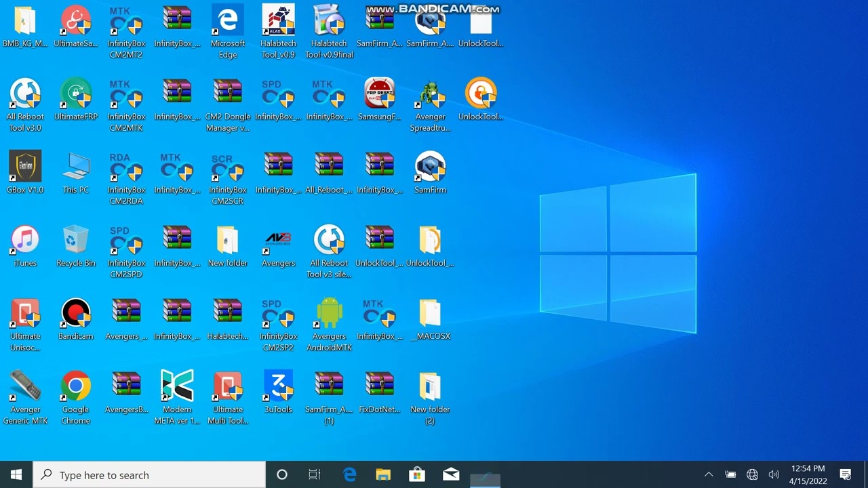
Task: Select the All Reboot Tool v3.0 shortcut
Action: click(x=25, y=94)
